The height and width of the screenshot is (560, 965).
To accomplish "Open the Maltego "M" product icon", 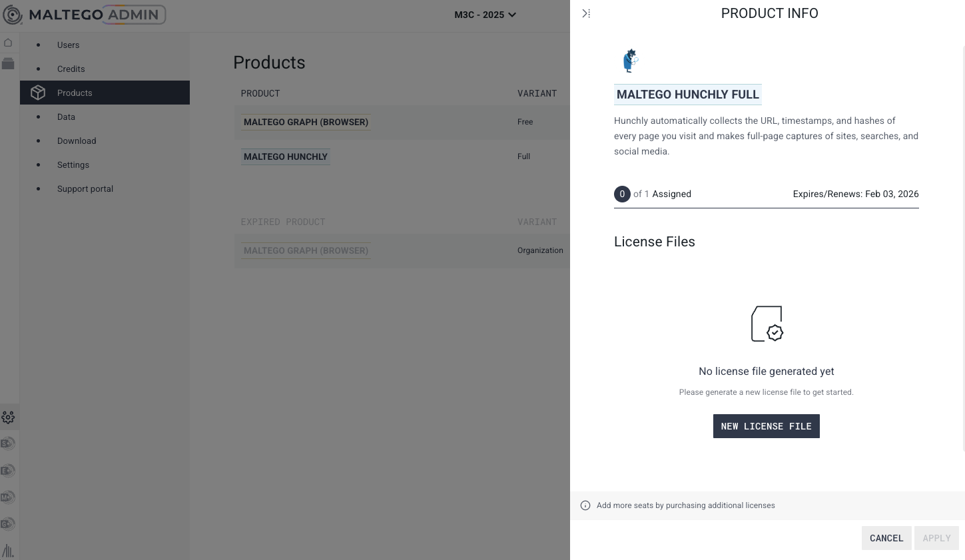I will [x=7, y=497].
